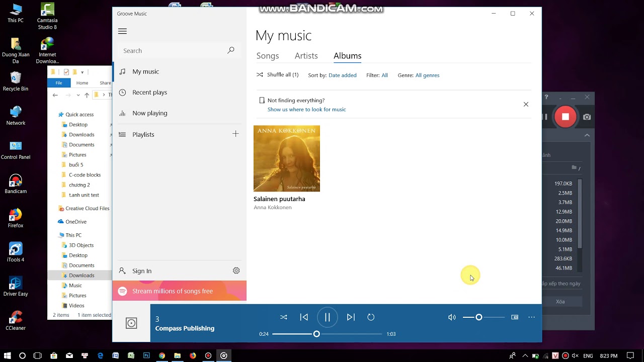Click the search magnifier icon in Groove Music

(x=231, y=50)
